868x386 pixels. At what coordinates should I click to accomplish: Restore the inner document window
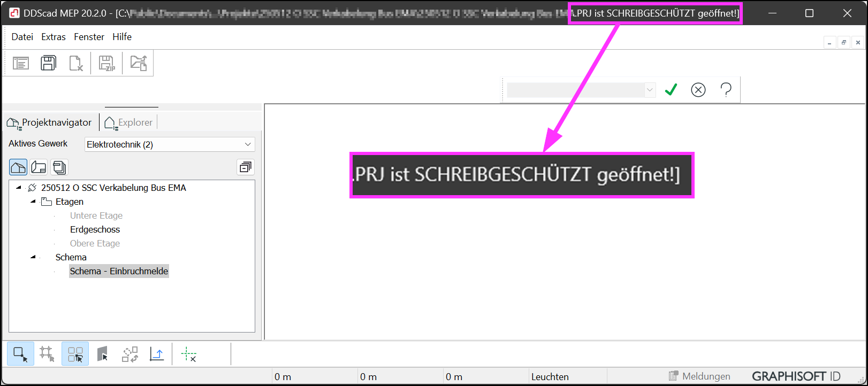844,43
